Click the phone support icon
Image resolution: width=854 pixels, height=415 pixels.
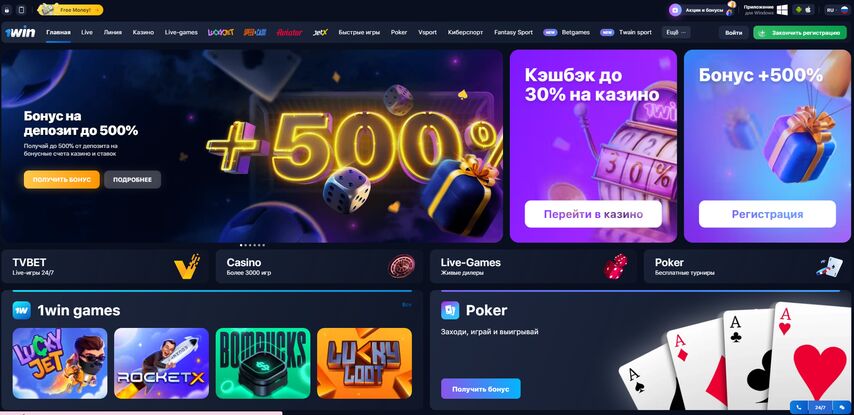799,407
